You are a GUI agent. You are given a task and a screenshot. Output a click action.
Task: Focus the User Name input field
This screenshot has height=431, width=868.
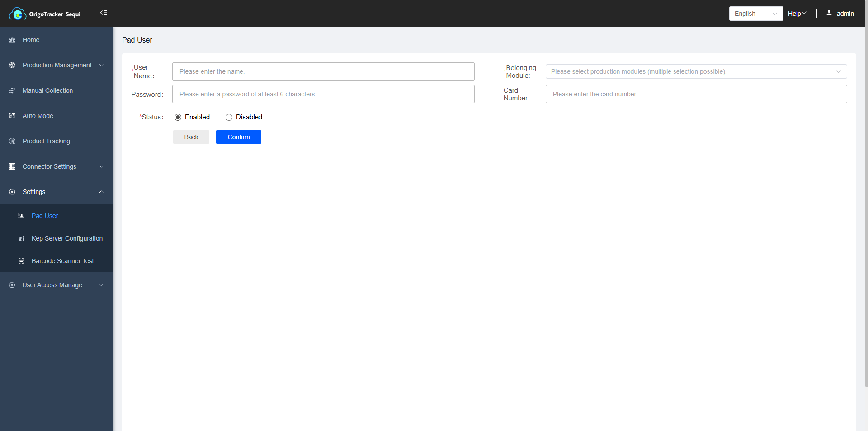click(x=323, y=71)
